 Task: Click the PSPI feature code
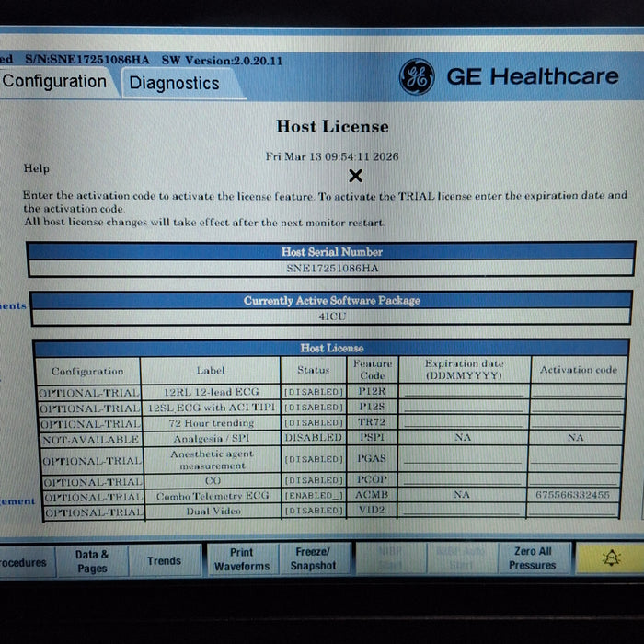[x=372, y=437]
